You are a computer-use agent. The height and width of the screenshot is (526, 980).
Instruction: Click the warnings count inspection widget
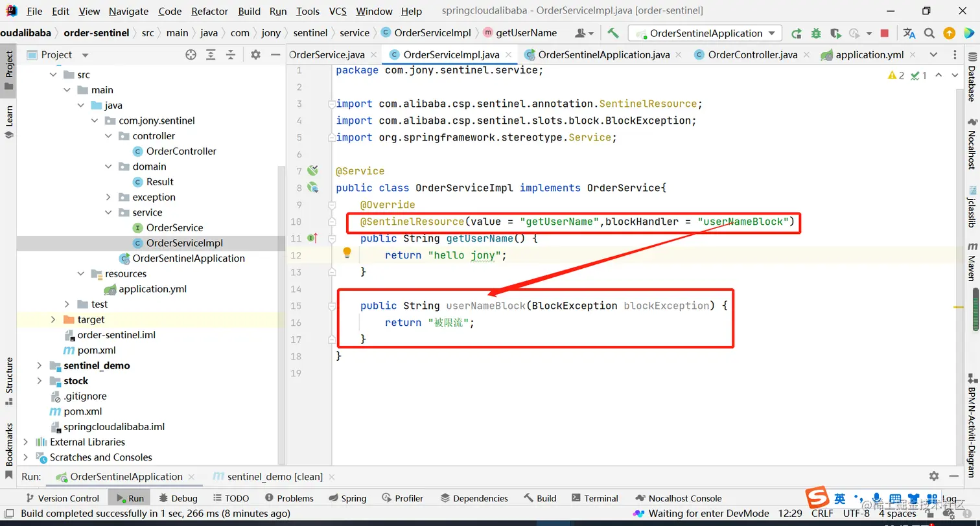[x=896, y=76]
